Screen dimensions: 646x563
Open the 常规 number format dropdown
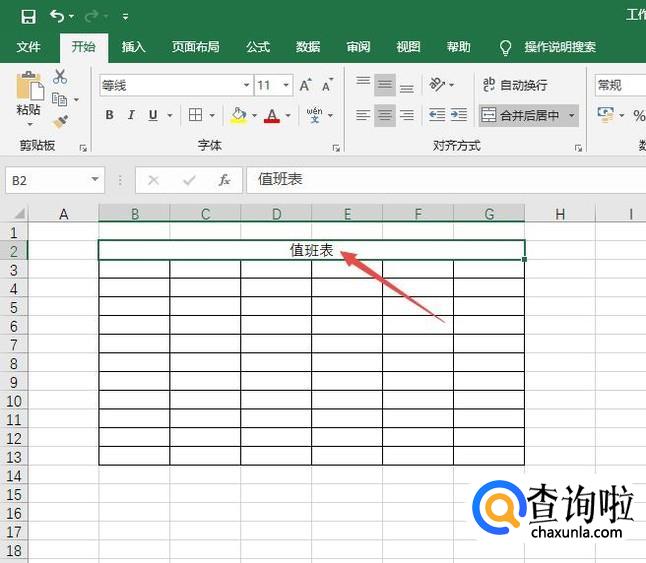620,85
